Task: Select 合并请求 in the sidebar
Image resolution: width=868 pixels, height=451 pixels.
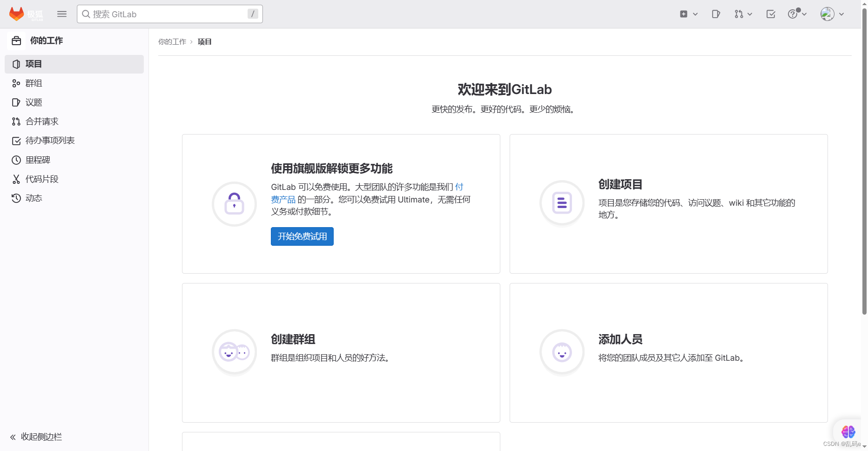Action: (x=74, y=121)
